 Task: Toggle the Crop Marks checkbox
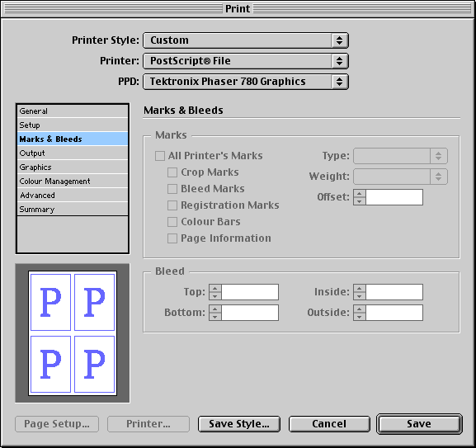[x=172, y=172]
